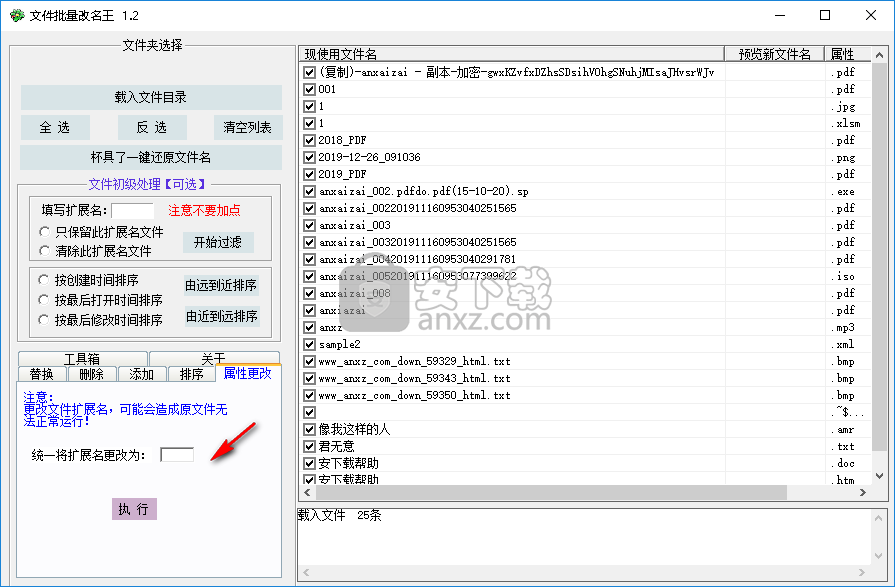Uncheck the sample2 file checkbox

point(309,344)
